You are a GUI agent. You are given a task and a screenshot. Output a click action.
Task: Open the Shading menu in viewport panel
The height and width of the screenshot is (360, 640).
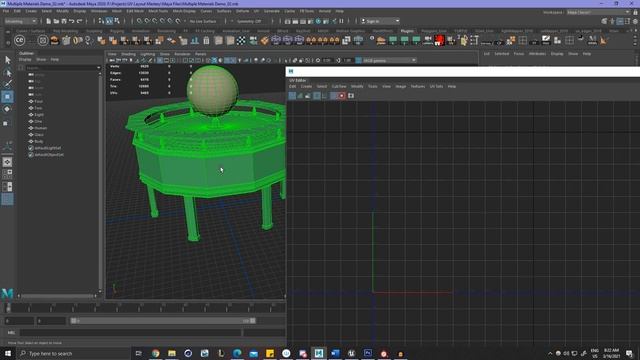[128, 54]
